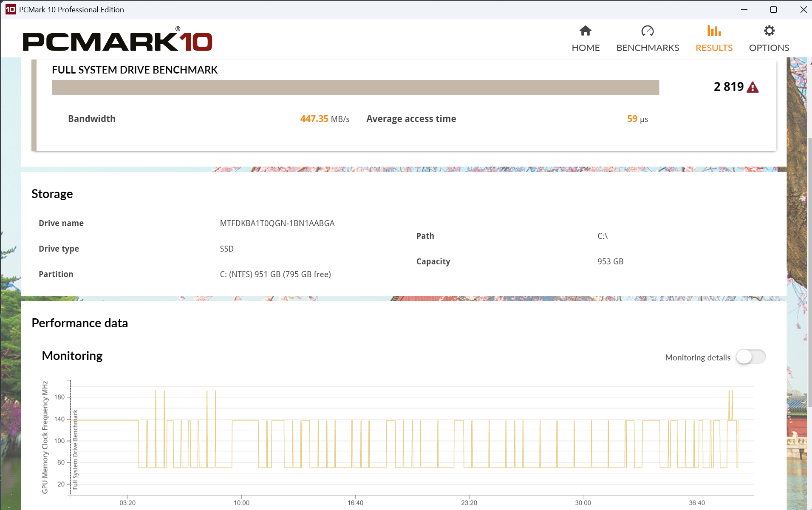Click the vertical scrollbar on the right
The width and height of the screenshot is (812, 510).
click(x=809, y=272)
